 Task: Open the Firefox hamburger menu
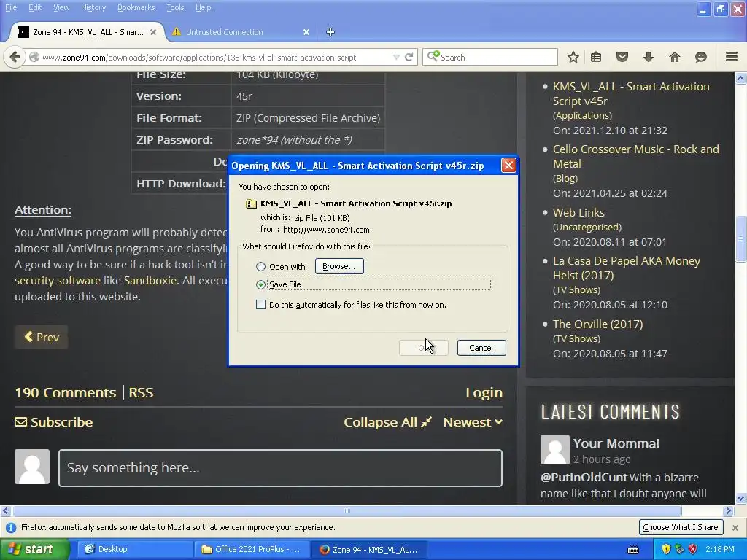(732, 57)
